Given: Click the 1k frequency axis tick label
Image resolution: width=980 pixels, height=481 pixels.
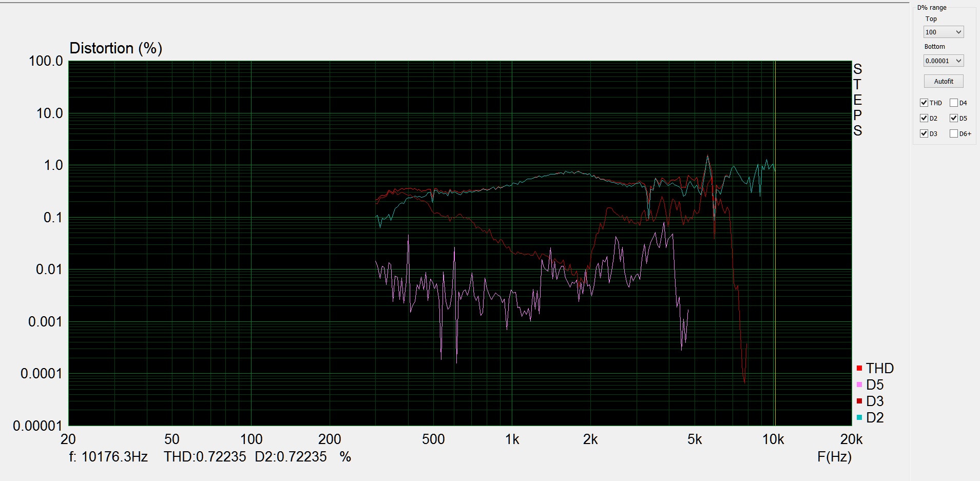Looking at the screenshot, I should 512,439.
